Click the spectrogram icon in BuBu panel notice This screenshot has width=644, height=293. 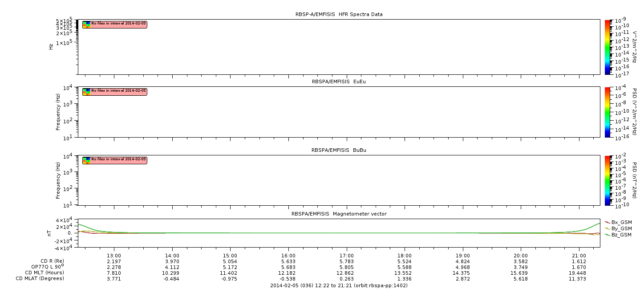click(x=86, y=160)
